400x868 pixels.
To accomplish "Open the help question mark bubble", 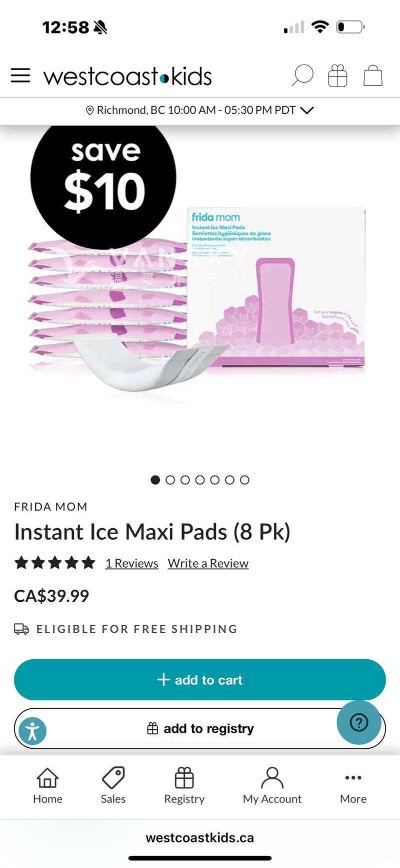I will (x=359, y=722).
